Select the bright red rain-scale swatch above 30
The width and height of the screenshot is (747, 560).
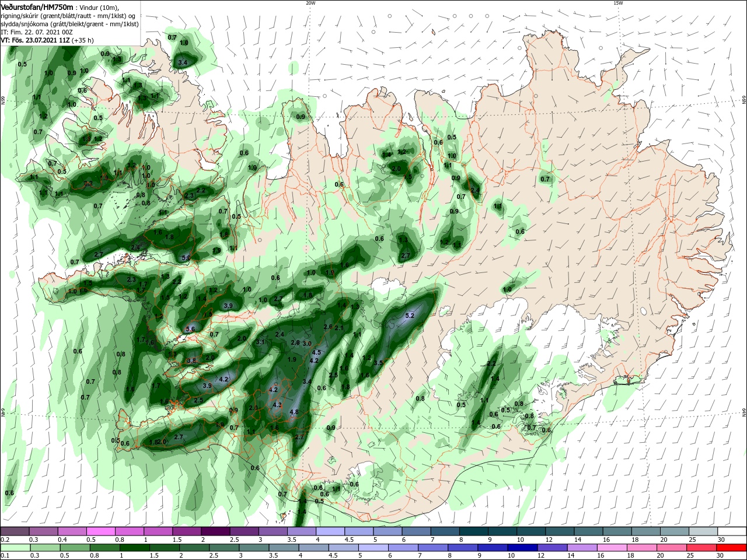click(732, 548)
